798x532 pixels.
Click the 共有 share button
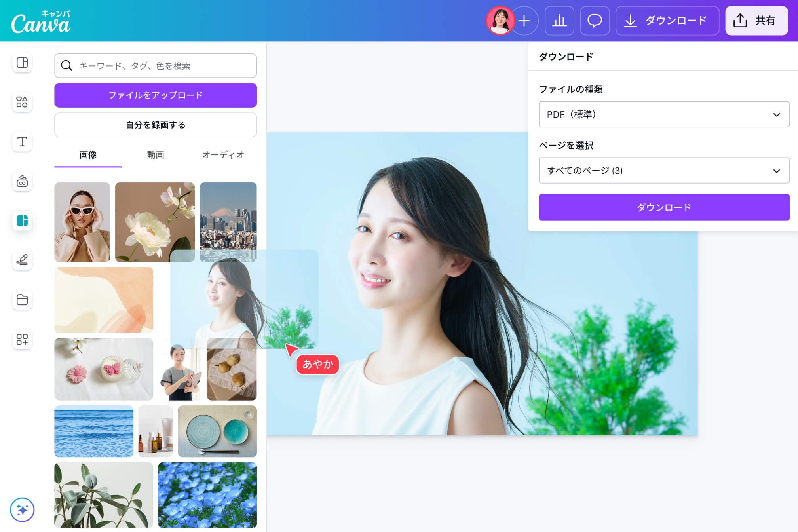756,21
